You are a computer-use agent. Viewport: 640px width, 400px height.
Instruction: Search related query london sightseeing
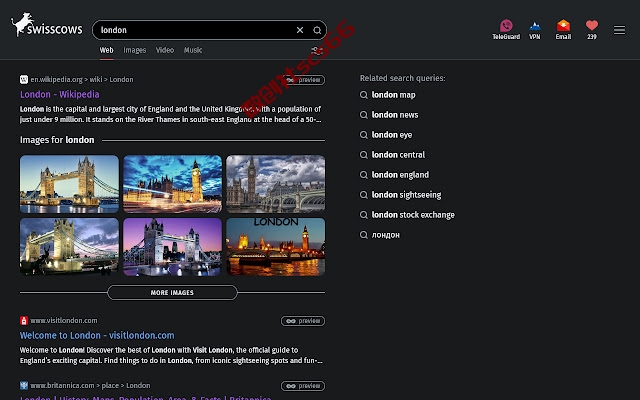[406, 195]
